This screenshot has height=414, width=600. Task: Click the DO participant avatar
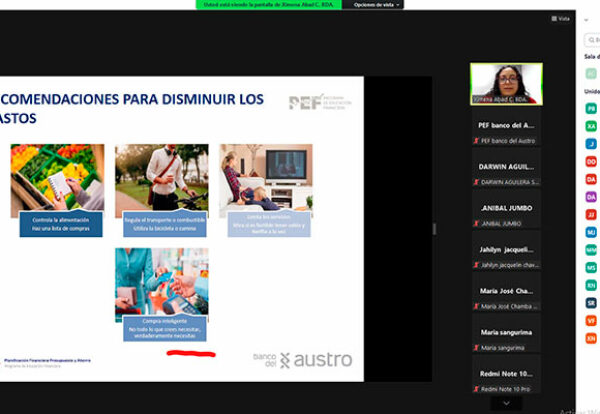(x=591, y=161)
